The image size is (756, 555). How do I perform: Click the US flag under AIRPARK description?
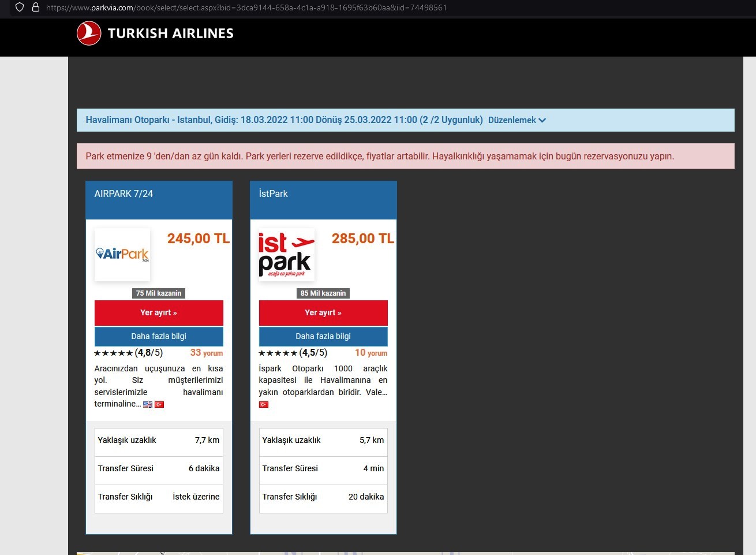[x=148, y=404]
